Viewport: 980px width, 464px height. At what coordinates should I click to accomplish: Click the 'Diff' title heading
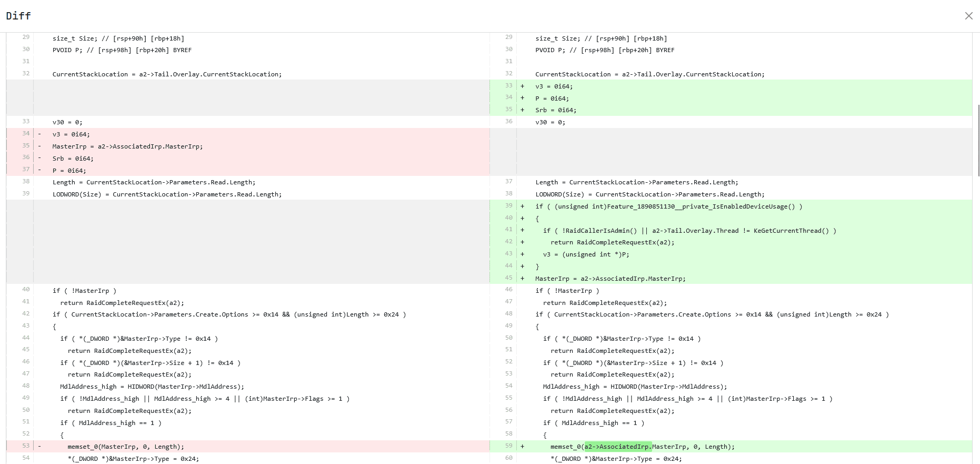coord(18,16)
